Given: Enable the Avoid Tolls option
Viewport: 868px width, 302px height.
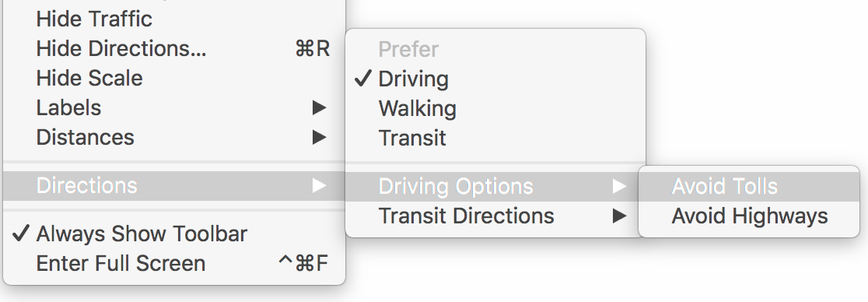Looking at the screenshot, I should click(748, 186).
